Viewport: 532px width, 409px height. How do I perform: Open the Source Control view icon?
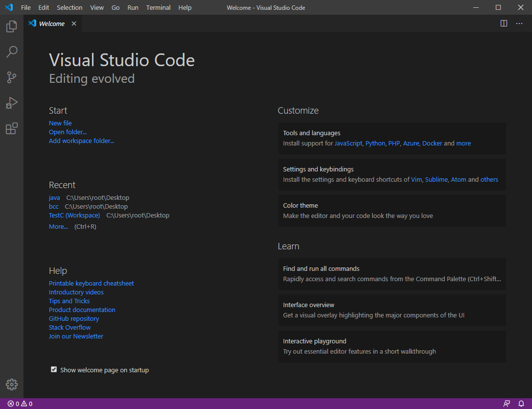pyautogui.click(x=12, y=77)
